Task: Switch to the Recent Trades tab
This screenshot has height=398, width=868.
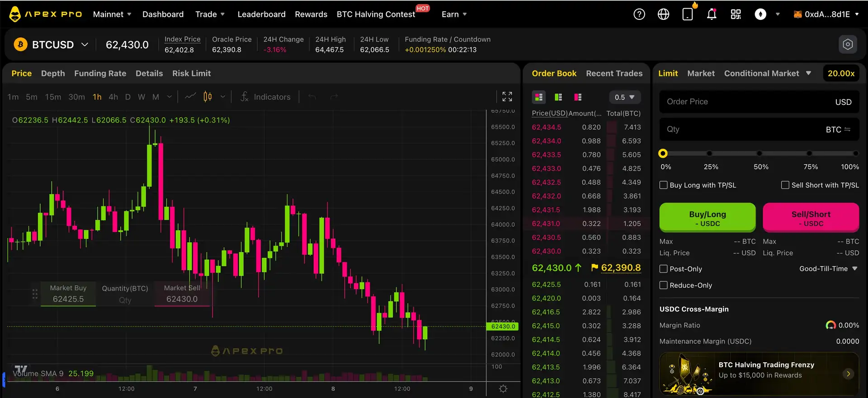Action: 614,73
